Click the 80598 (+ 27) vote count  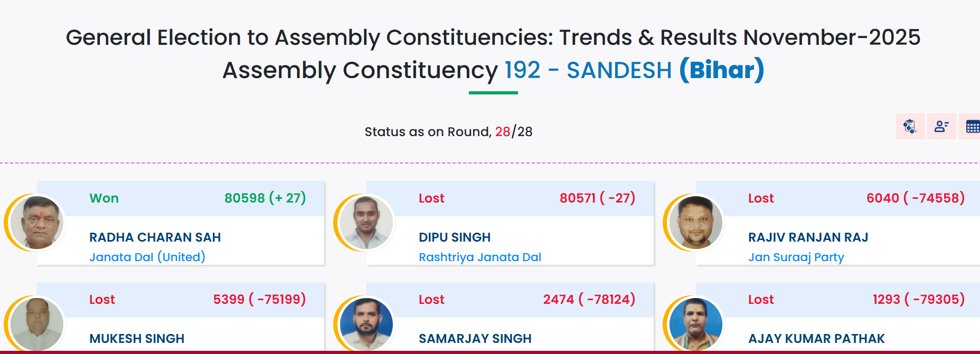pyautogui.click(x=265, y=198)
